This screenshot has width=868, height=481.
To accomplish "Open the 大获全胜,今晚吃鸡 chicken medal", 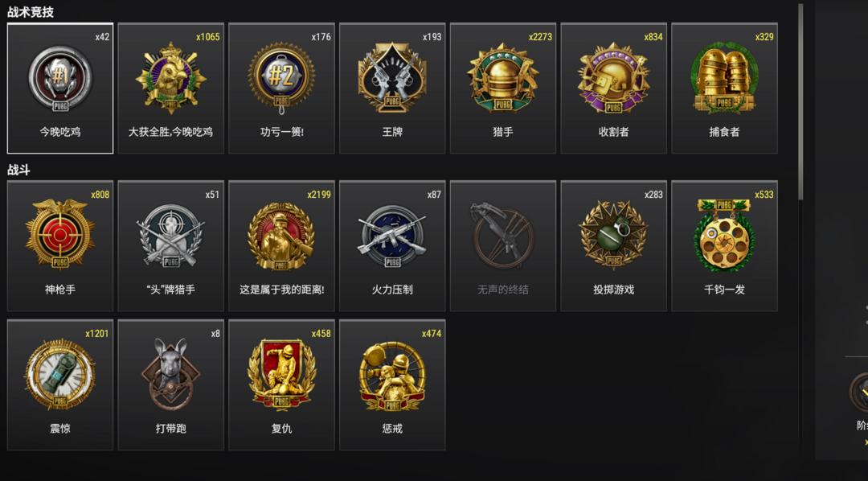I will (171, 88).
